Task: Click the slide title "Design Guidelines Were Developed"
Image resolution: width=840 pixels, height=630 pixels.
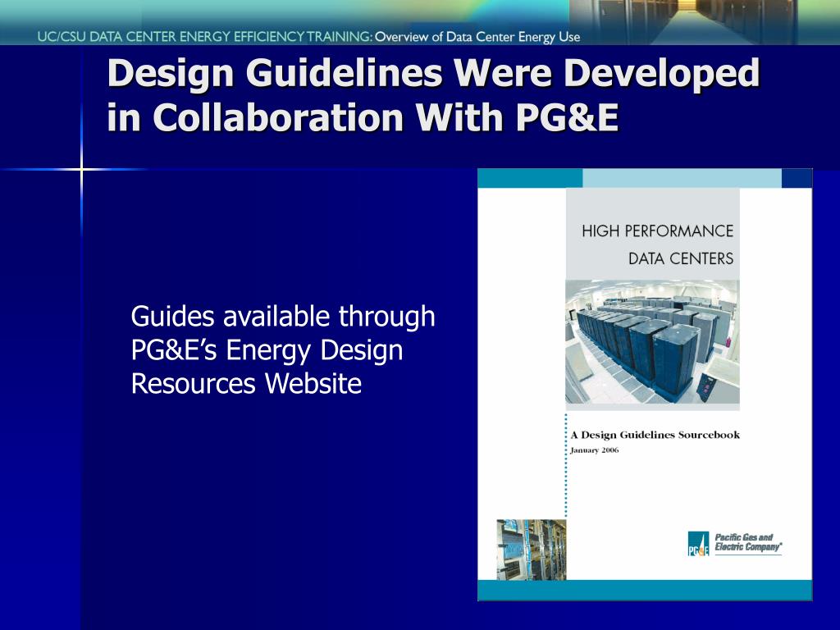Action: tap(433, 74)
